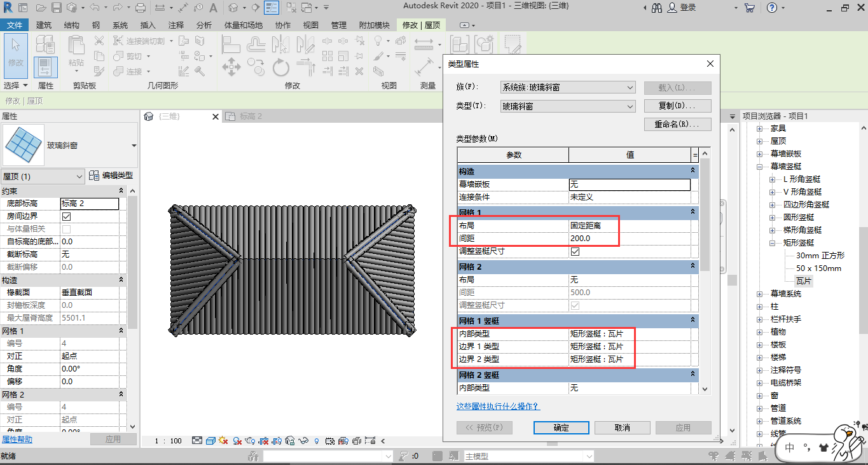Open the 玻璃斜窗 type selector dropdown
868x465 pixels.
coord(69,145)
